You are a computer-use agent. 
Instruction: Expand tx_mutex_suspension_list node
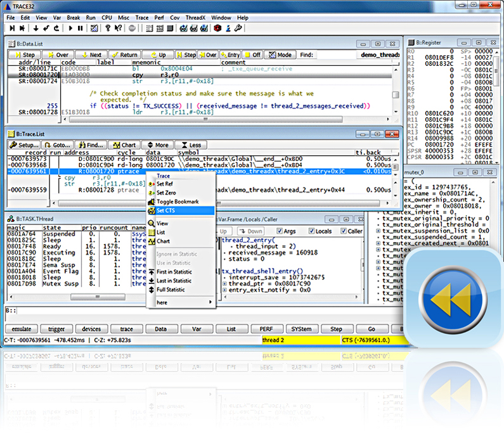[x=378, y=231]
